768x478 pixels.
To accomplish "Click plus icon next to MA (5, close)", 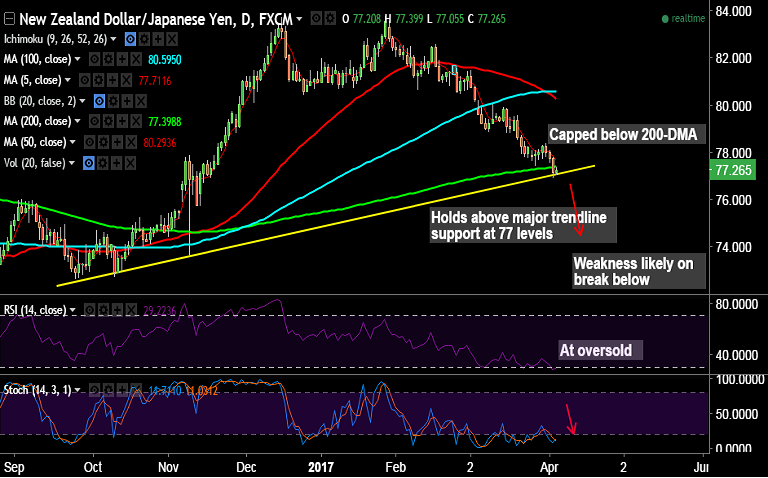I will pyautogui.click(x=112, y=80).
